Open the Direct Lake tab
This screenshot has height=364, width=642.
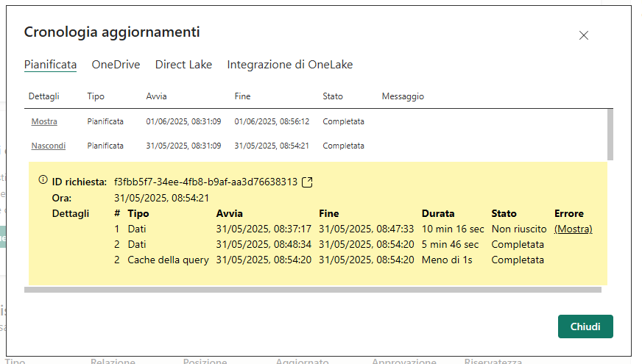(183, 65)
